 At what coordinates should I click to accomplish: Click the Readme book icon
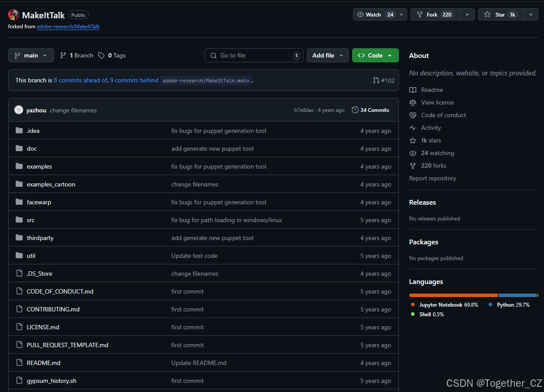[x=413, y=90]
